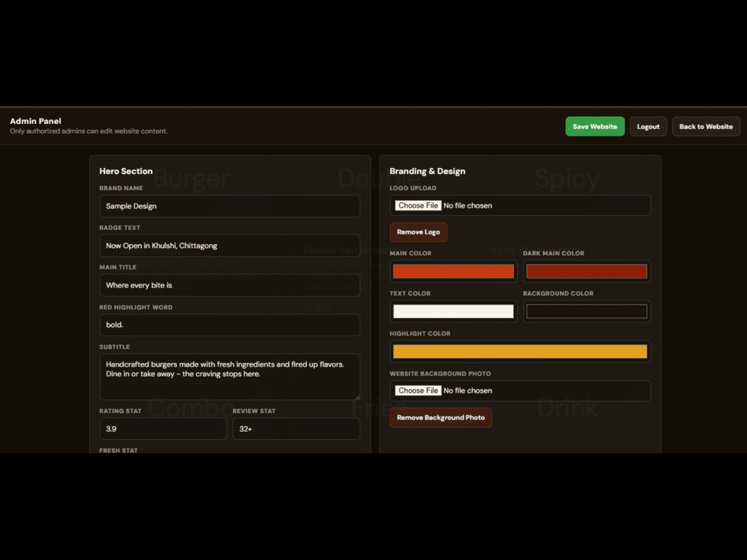Click into the Main Title field
This screenshot has width=747, height=560.
(x=229, y=285)
